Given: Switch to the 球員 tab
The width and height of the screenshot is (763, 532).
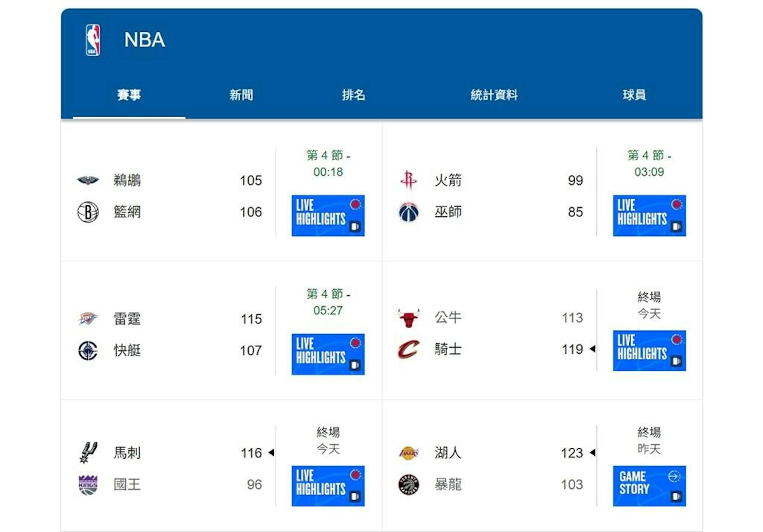Looking at the screenshot, I should 634,95.
